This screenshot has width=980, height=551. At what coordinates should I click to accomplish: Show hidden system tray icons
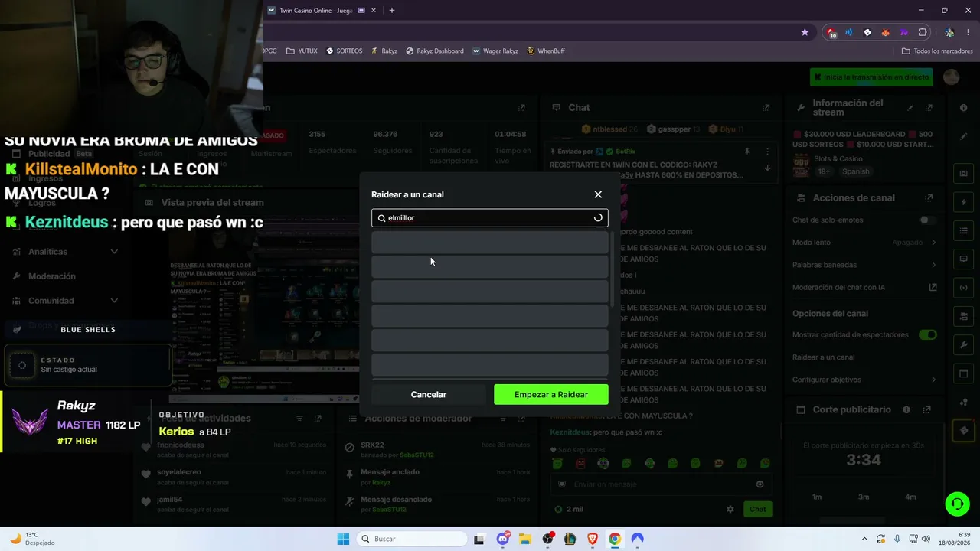(x=864, y=539)
